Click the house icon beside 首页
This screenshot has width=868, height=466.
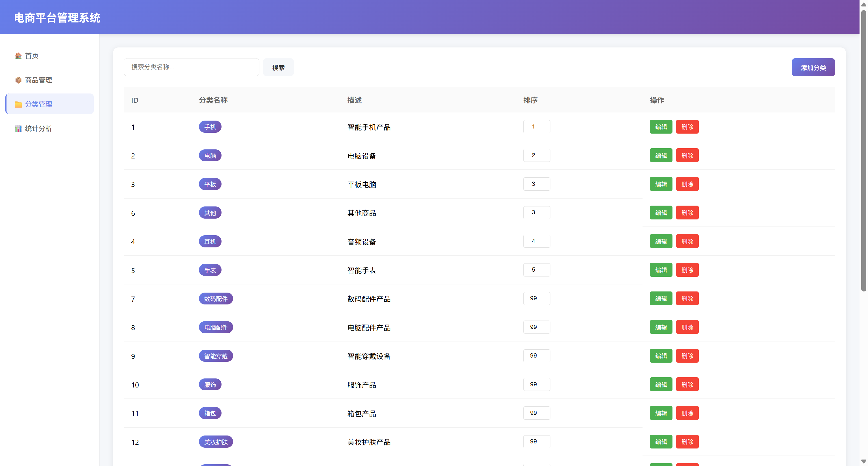coord(18,56)
